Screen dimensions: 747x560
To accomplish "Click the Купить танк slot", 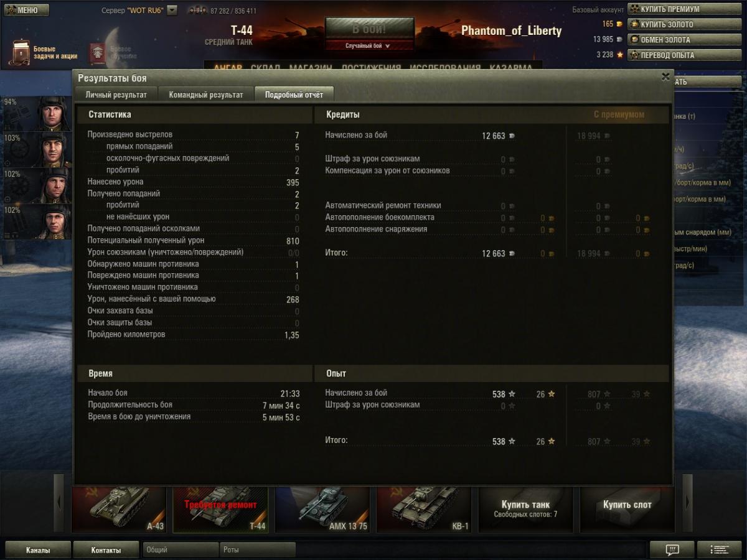I will point(525,509).
